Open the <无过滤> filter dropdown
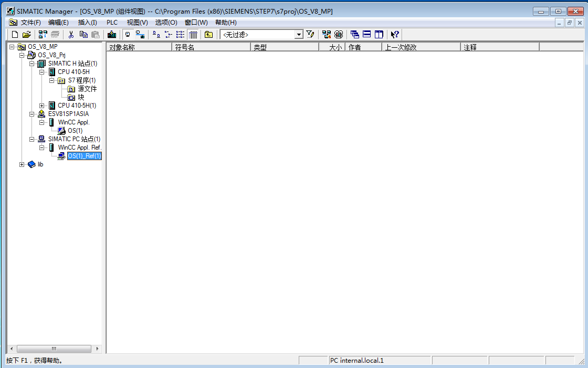The width and height of the screenshot is (588, 368). (x=299, y=35)
